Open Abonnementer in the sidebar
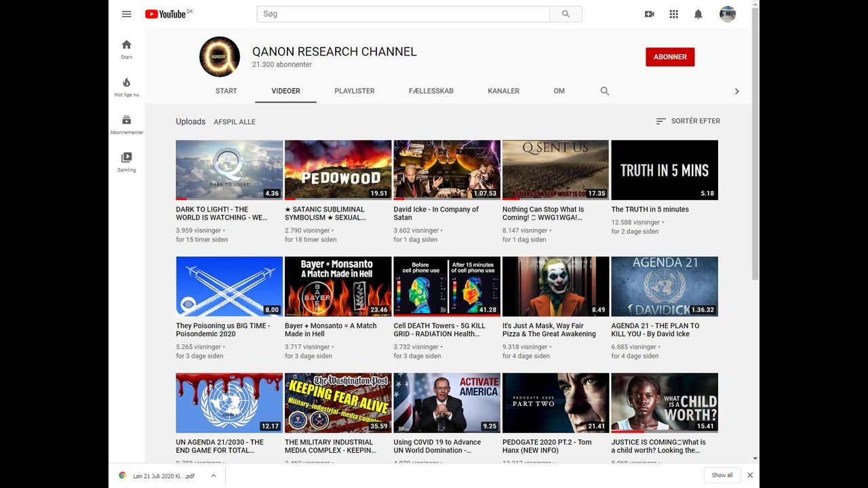The width and height of the screenshot is (868, 488). 127,124
